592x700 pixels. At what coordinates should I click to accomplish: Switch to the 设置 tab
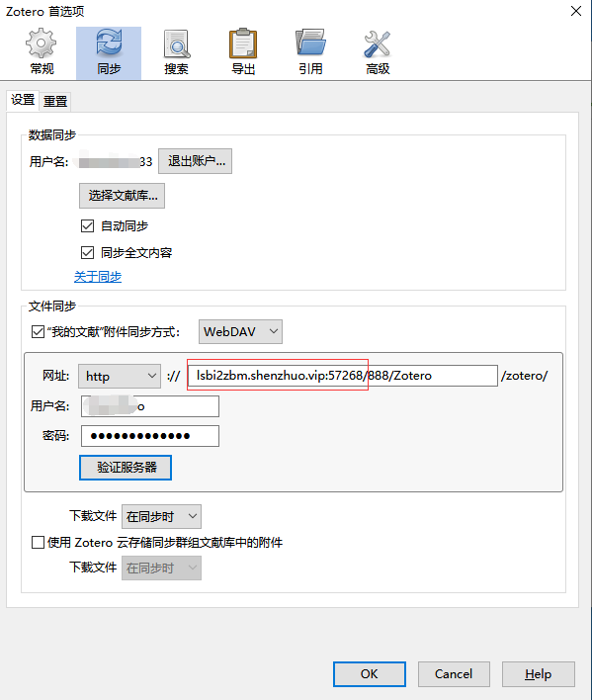click(23, 100)
